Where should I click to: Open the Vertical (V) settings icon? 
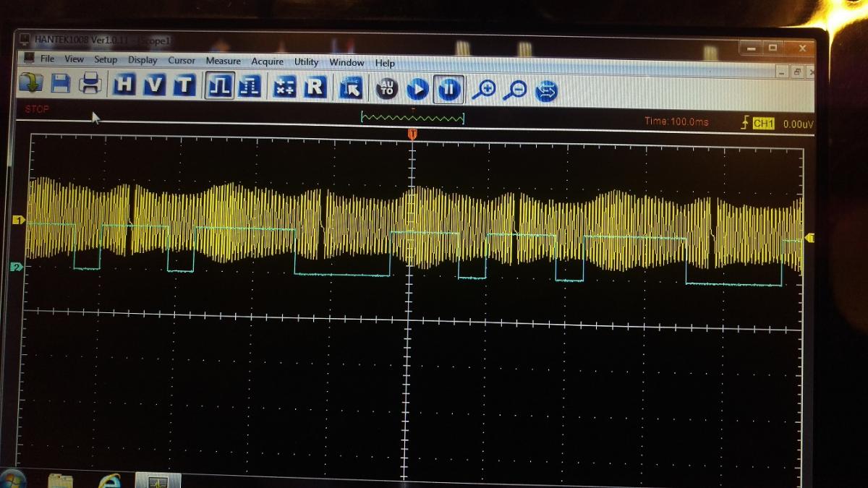[x=154, y=85]
